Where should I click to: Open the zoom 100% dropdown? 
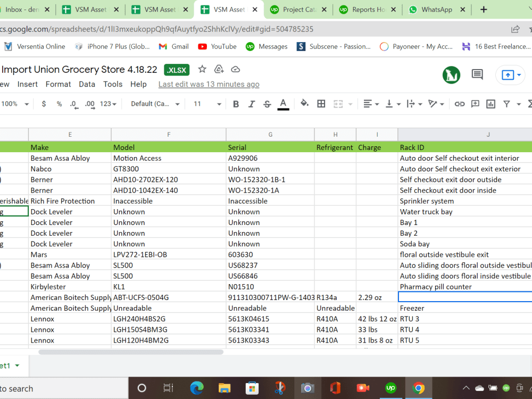(x=14, y=104)
